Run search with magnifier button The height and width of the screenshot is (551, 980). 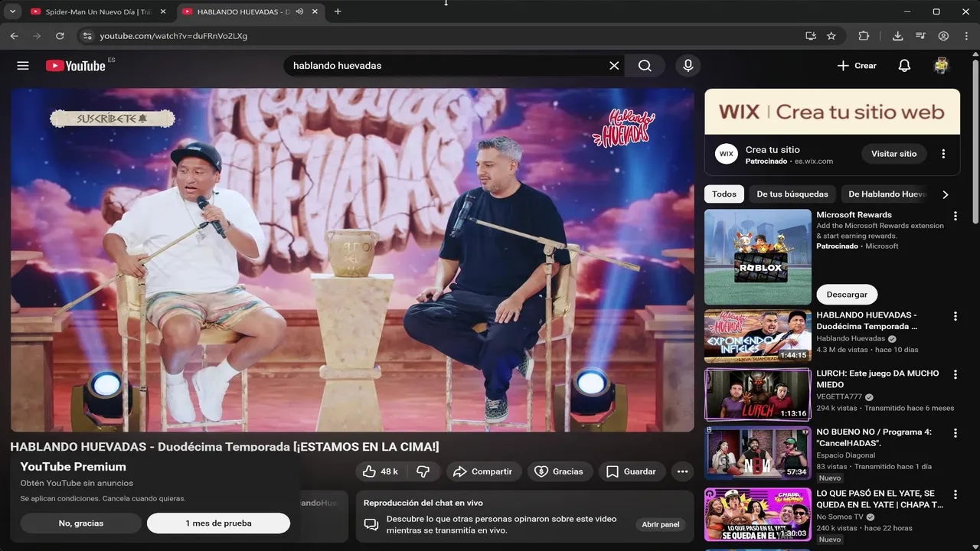pyautogui.click(x=645, y=66)
